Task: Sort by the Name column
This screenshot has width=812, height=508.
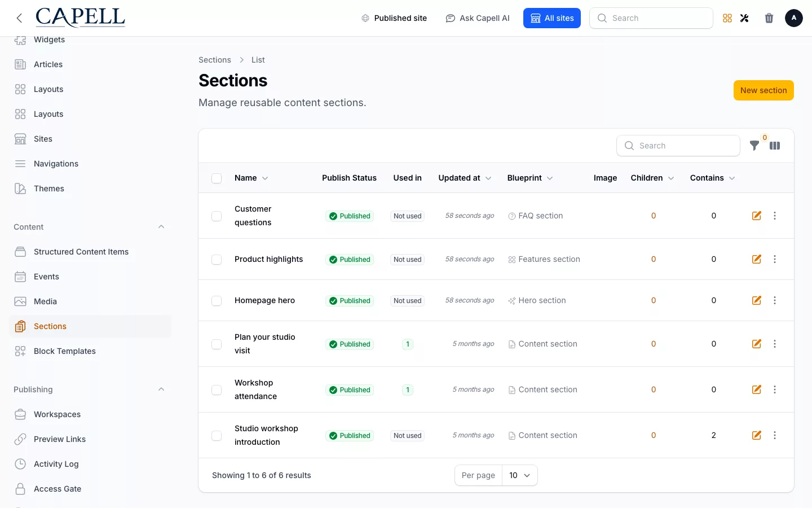Action: pyautogui.click(x=251, y=178)
